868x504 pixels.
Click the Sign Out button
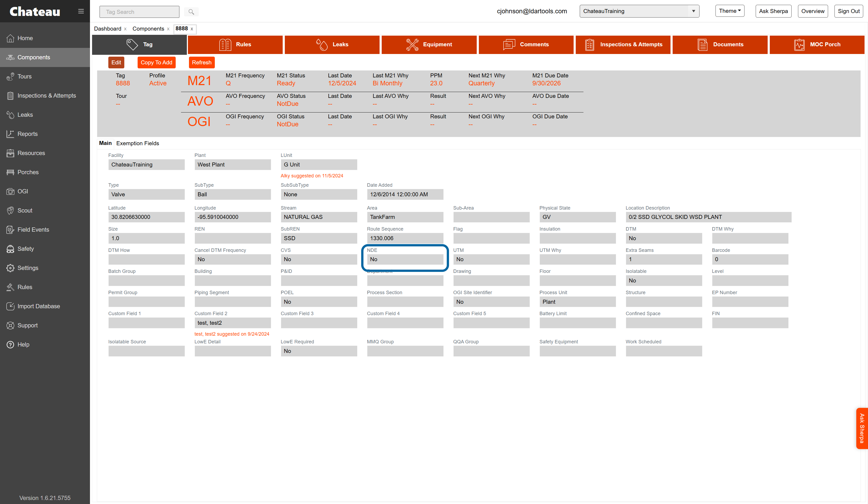(848, 11)
